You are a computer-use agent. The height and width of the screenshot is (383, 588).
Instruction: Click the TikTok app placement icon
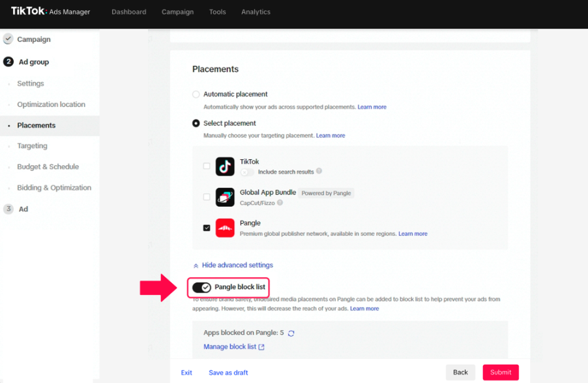click(225, 166)
